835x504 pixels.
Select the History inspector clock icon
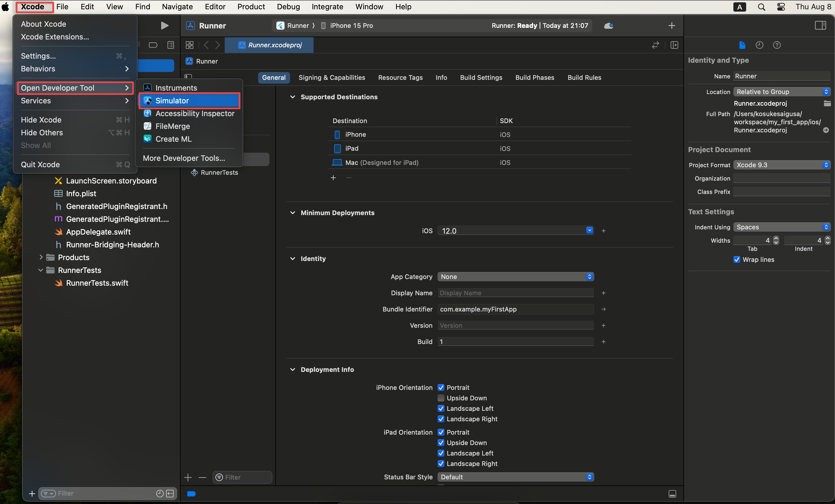pyautogui.click(x=759, y=45)
